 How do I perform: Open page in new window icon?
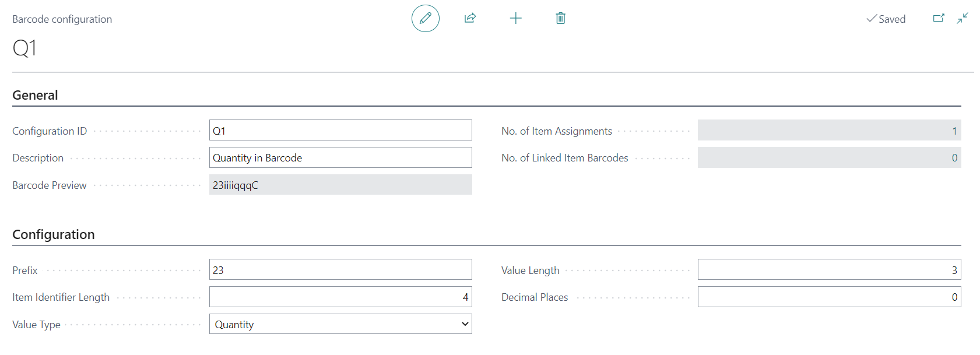[939, 18]
